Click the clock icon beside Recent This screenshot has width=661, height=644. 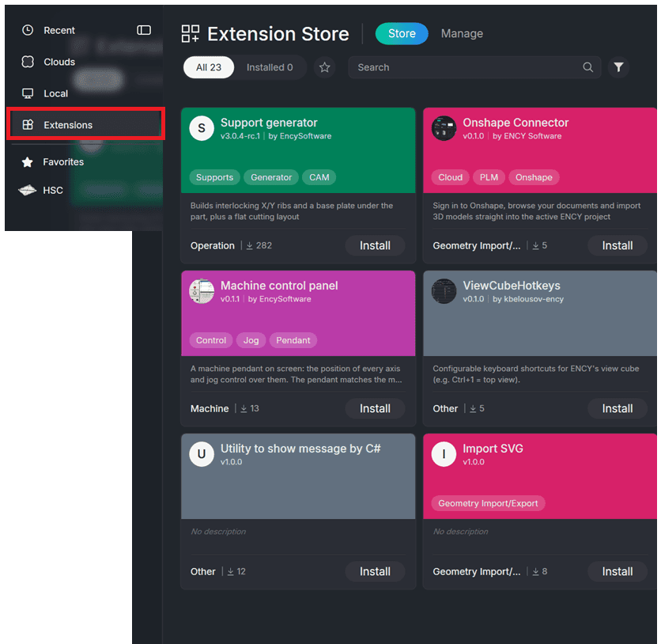pos(28,30)
